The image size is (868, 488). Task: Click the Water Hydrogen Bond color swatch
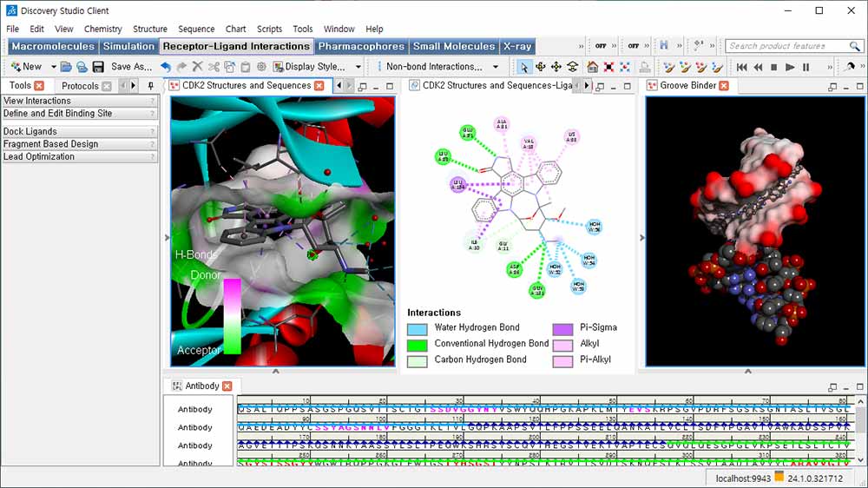pyautogui.click(x=417, y=329)
